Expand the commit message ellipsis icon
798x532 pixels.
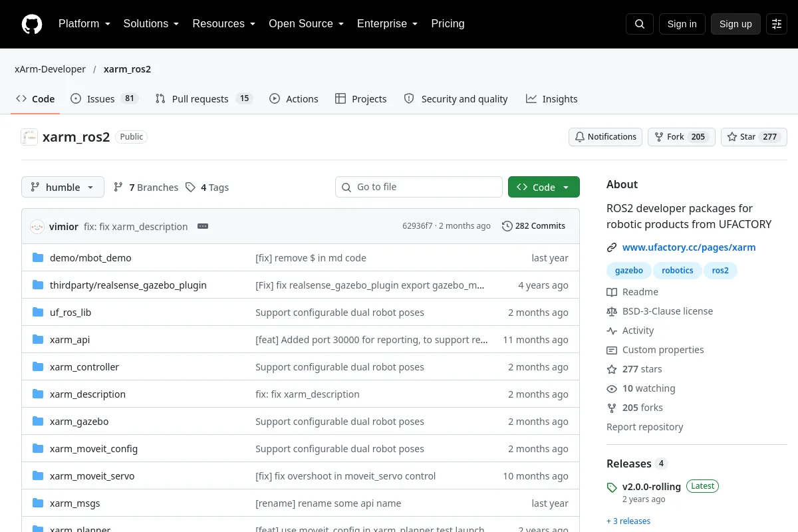(203, 226)
